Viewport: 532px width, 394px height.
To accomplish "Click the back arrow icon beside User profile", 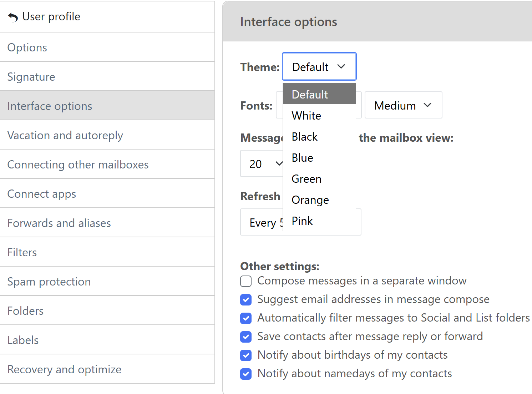I will click(x=13, y=17).
